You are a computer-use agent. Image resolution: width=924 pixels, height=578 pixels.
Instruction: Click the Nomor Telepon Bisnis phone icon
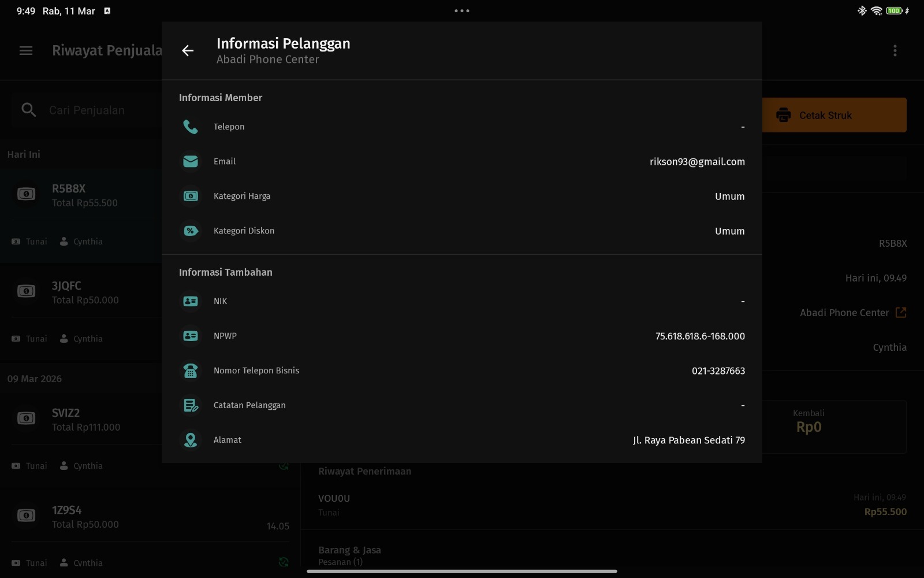coord(191,370)
